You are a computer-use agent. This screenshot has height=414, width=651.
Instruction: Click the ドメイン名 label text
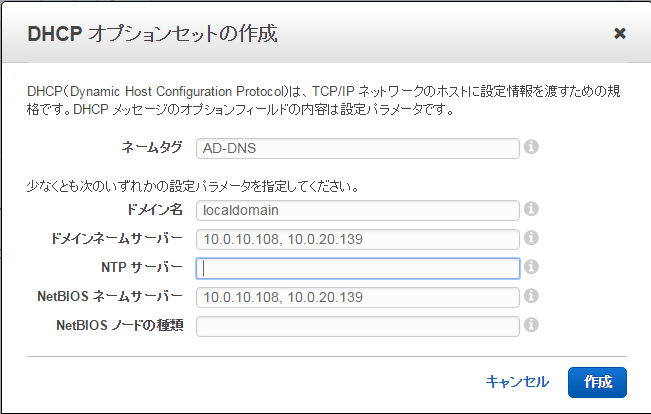tap(156, 210)
